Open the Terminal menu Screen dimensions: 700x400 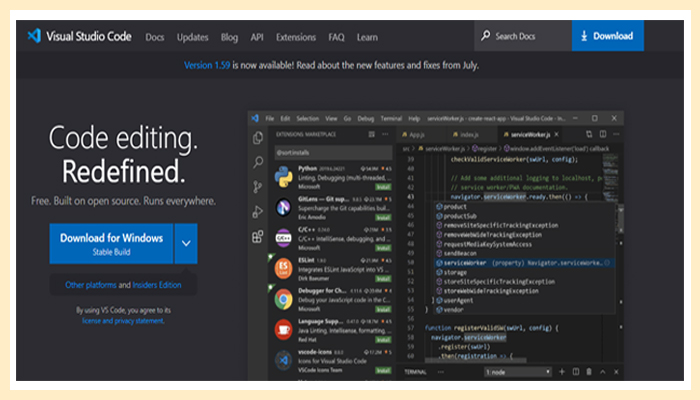tap(391, 119)
